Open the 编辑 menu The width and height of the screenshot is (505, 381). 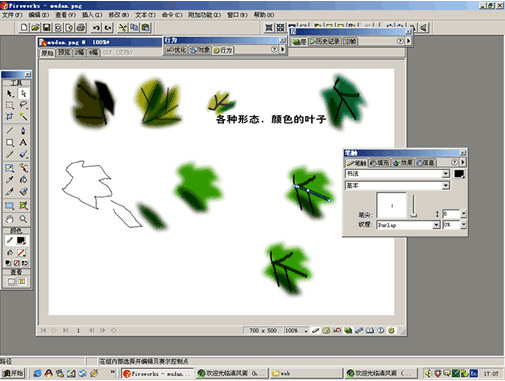(x=39, y=15)
